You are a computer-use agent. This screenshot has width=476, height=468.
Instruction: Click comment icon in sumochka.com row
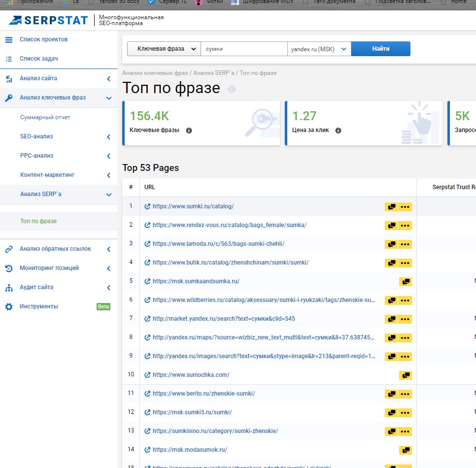point(406,375)
